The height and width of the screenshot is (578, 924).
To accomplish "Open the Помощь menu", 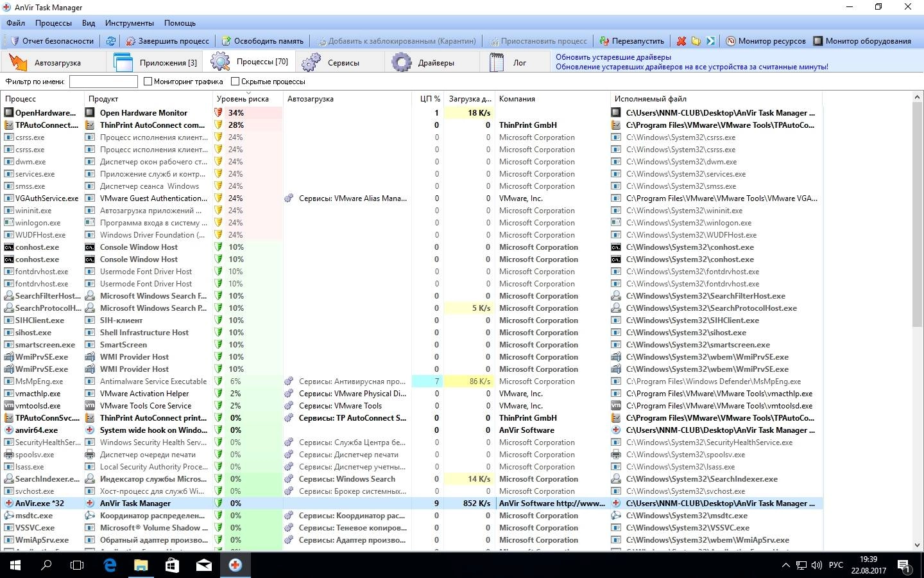I will 180,23.
